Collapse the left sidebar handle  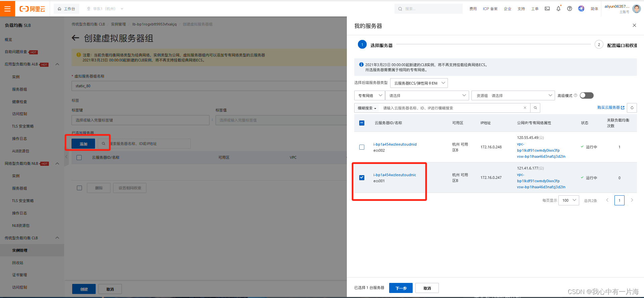(x=66, y=157)
